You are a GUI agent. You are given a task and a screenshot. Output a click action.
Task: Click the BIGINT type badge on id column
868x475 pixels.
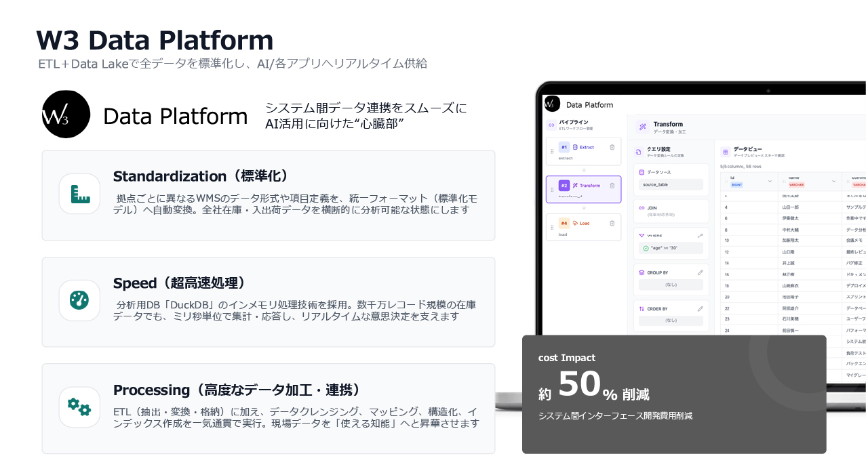[736, 184]
